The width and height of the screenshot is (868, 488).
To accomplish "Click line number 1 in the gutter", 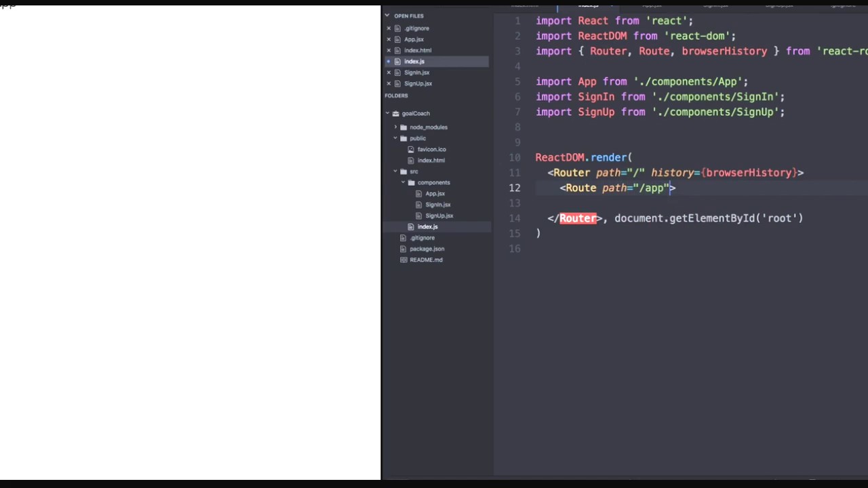I will pyautogui.click(x=518, y=21).
